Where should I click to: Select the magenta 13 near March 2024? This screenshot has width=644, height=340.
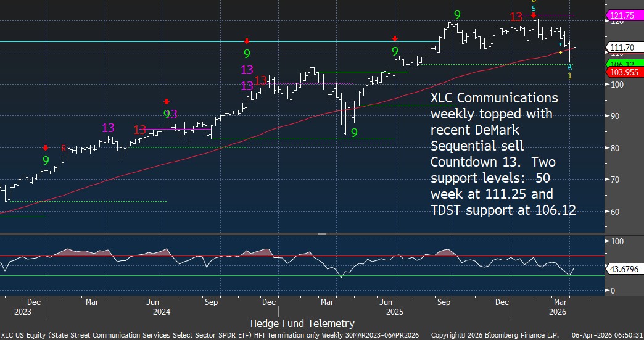tap(109, 128)
